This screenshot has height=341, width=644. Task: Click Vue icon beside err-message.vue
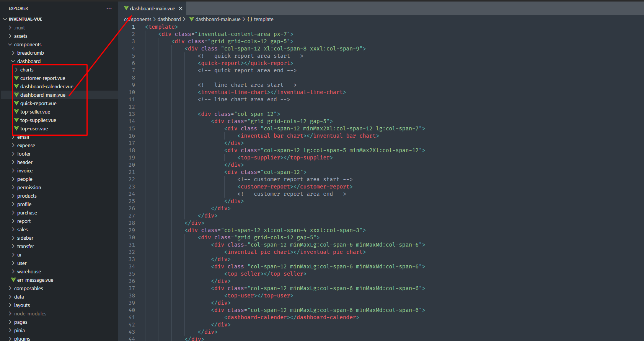(13, 280)
